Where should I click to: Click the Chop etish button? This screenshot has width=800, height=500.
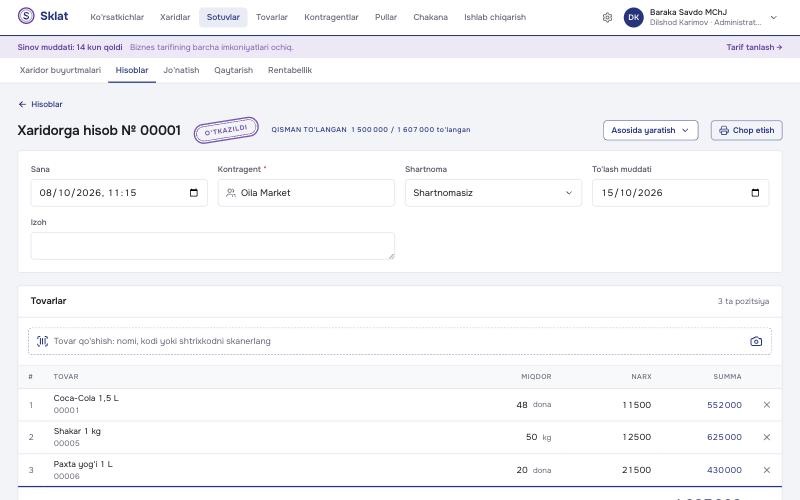[x=746, y=131]
